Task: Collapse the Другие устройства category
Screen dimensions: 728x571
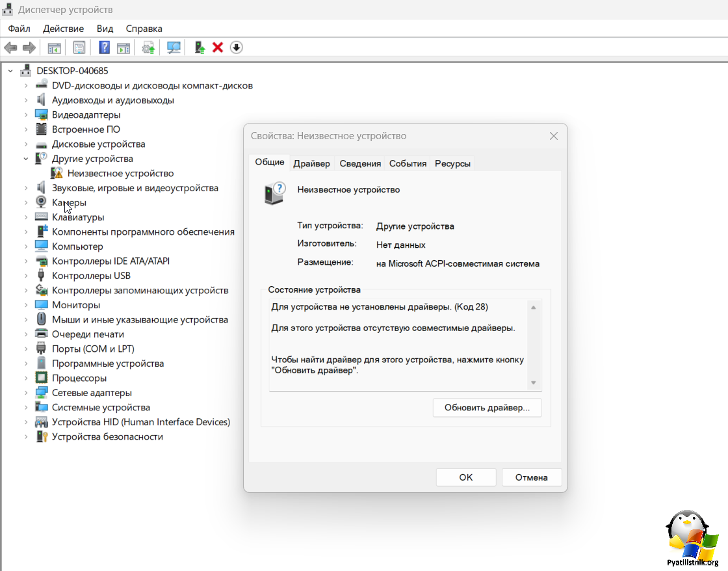Action: 26,159
